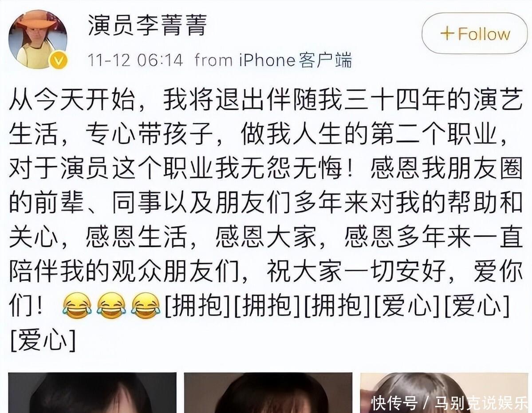532x413 pixels.
Task: Open the middle photo thumbnail
Action: pos(268,393)
